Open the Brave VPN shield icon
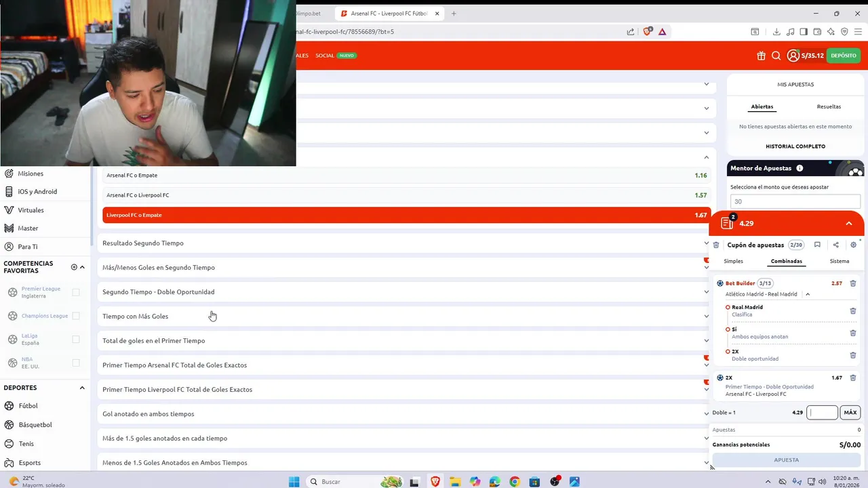The width and height of the screenshot is (868, 488). [x=844, y=31]
